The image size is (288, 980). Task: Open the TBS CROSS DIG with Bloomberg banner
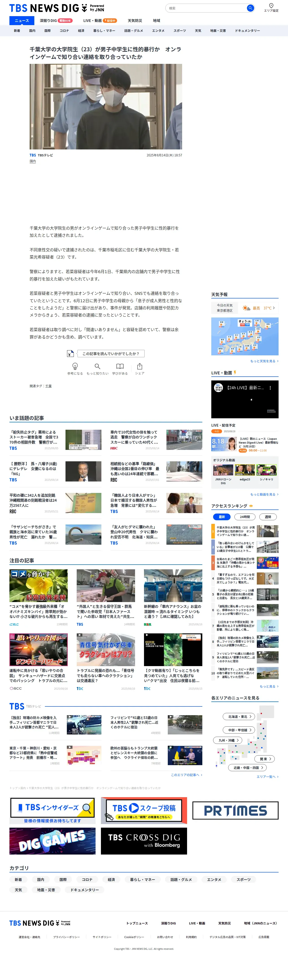pos(144,841)
